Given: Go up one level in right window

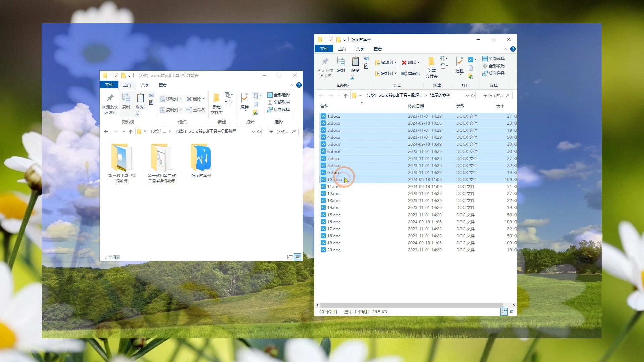Looking at the screenshot, I should [x=346, y=96].
